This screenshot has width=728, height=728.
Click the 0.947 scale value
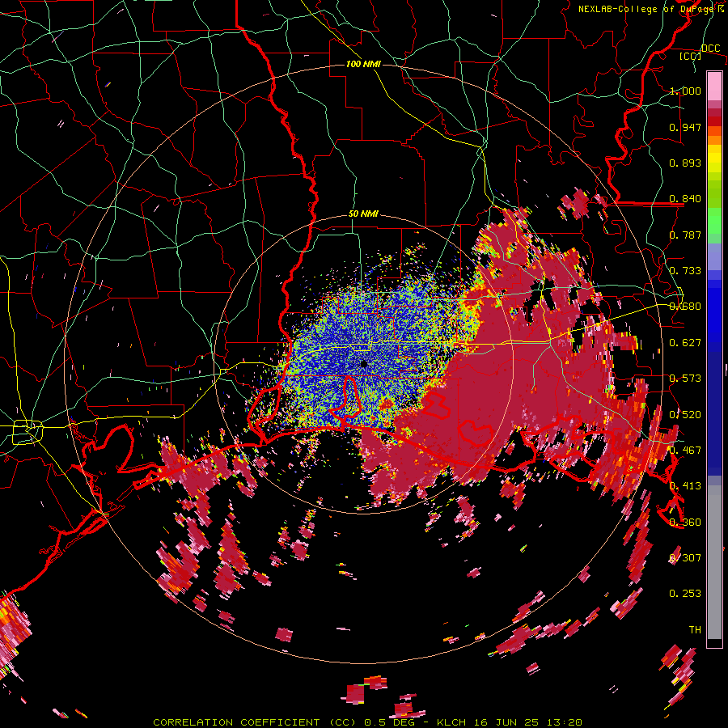pyautogui.click(x=685, y=127)
